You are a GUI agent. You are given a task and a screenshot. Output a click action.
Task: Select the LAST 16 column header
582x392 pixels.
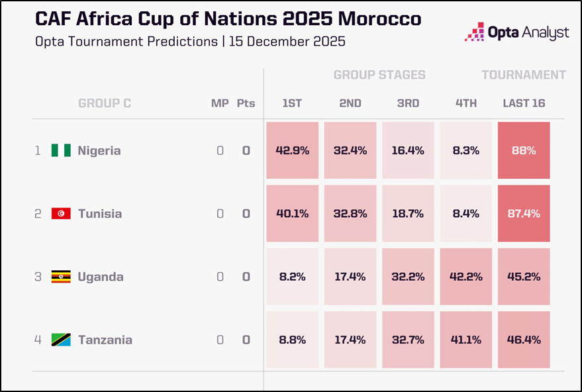point(524,103)
